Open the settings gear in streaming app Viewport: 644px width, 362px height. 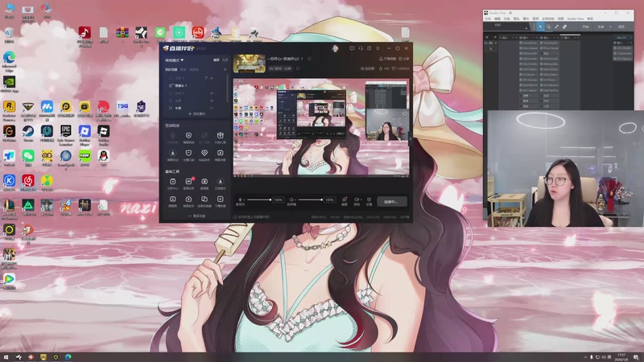click(369, 200)
